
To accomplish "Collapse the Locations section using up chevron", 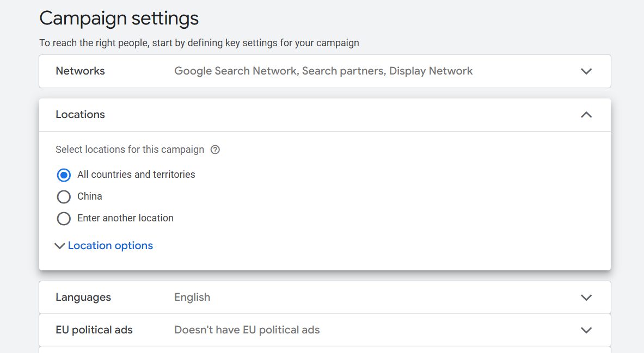I will (x=586, y=115).
